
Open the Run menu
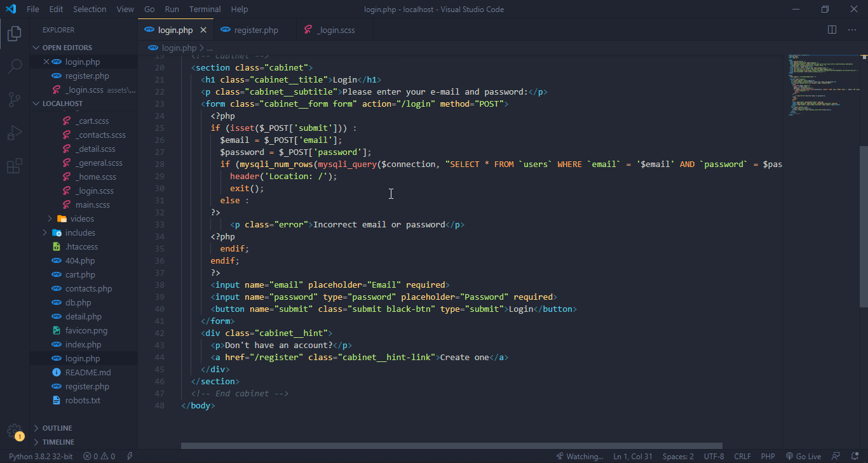[x=172, y=9]
